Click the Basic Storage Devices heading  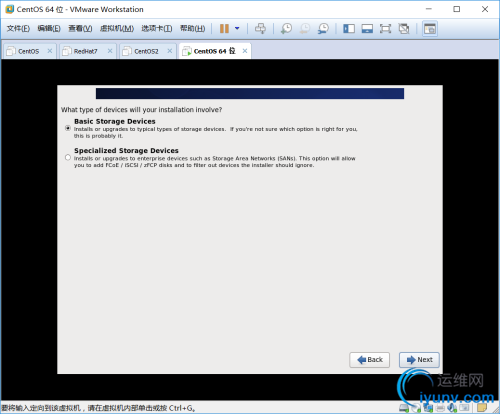(115, 121)
